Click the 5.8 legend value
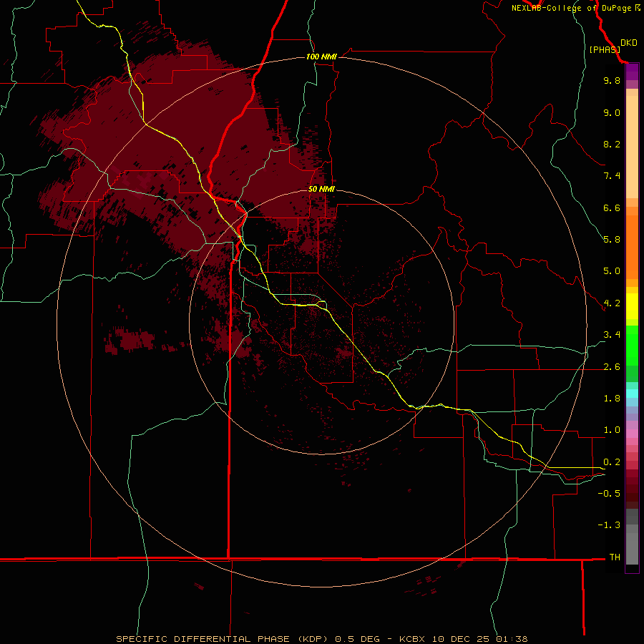Image resolution: width=644 pixels, height=644 pixels. click(x=612, y=239)
